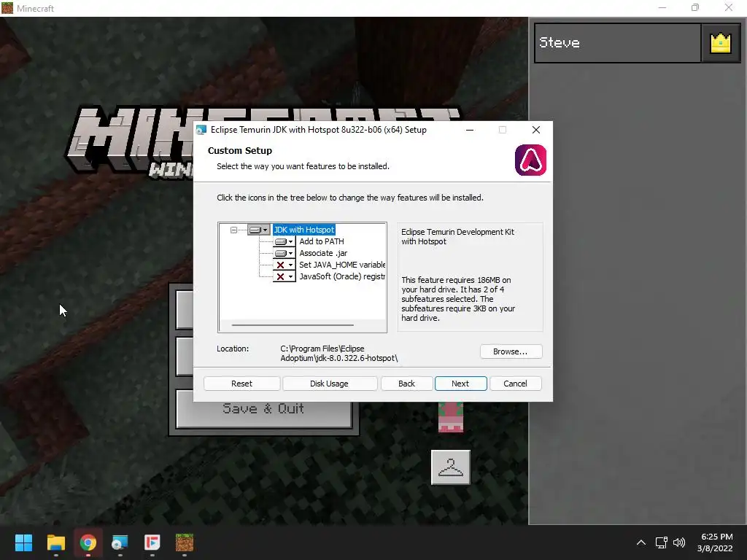Minimize the Eclipse Temurin setup window
This screenshot has width=747, height=560.
click(x=470, y=130)
